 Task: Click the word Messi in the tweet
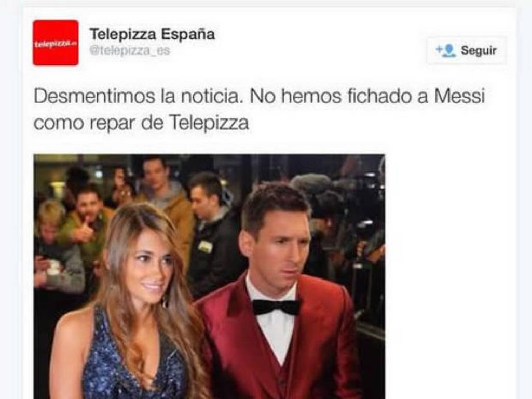460,97
